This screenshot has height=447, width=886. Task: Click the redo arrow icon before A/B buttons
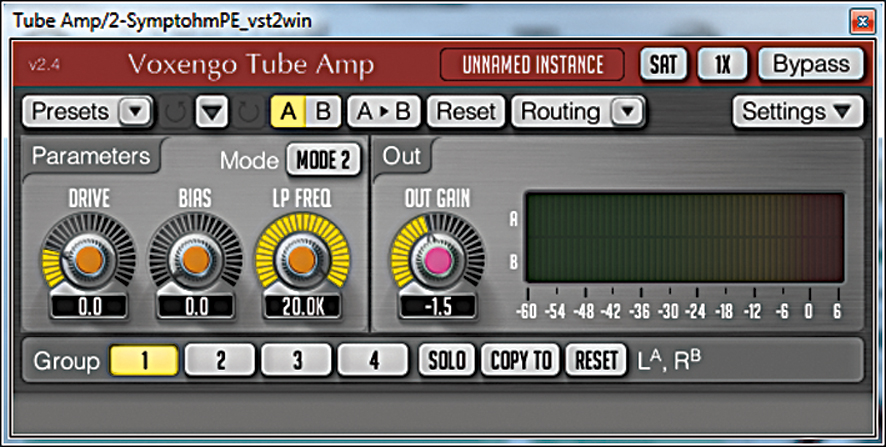pyautogui.click(x=247, y=111)
